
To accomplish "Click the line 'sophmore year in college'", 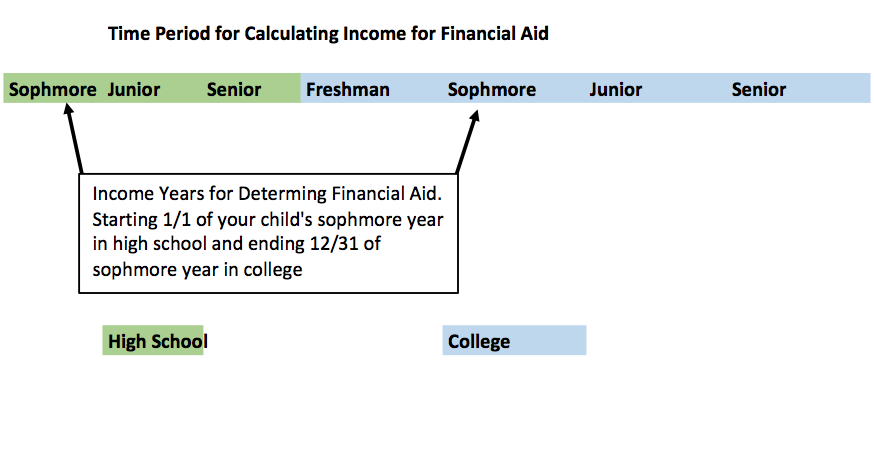I will coord(197,269).
